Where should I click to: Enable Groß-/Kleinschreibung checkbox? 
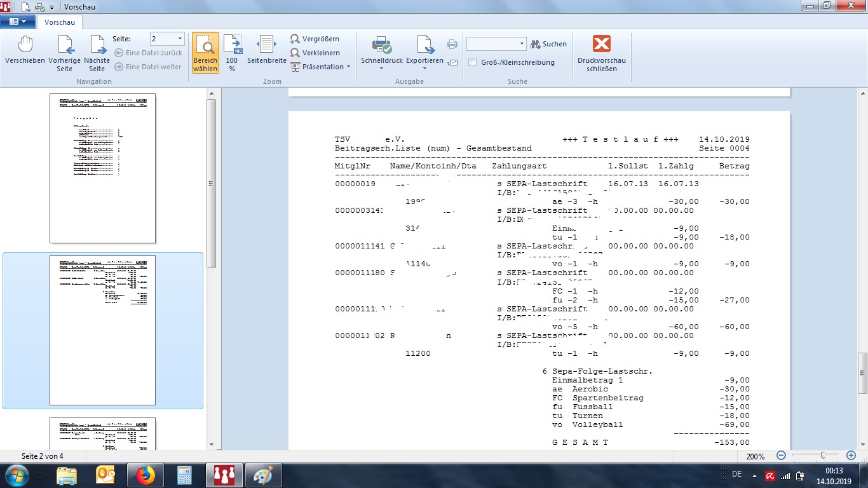[473, 62]
